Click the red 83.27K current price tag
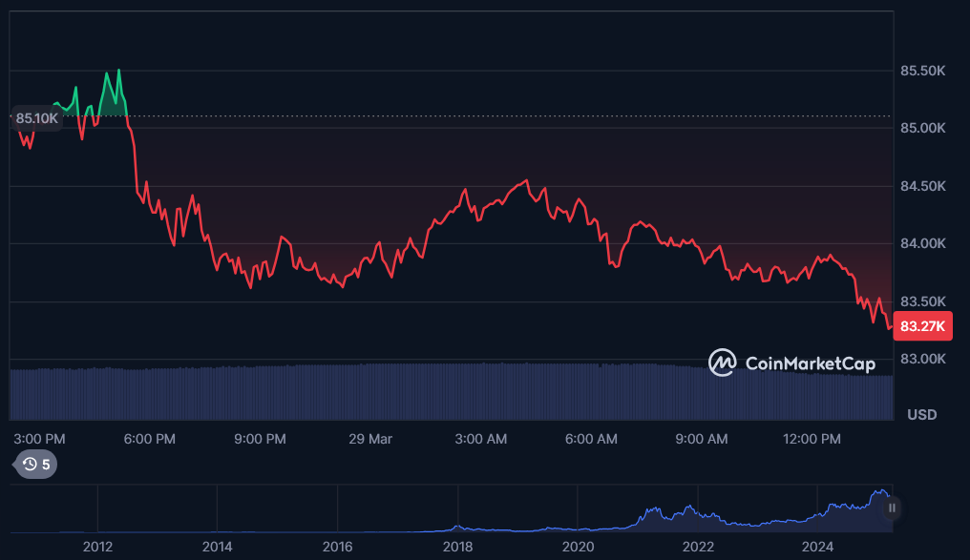 coord(922,327)
